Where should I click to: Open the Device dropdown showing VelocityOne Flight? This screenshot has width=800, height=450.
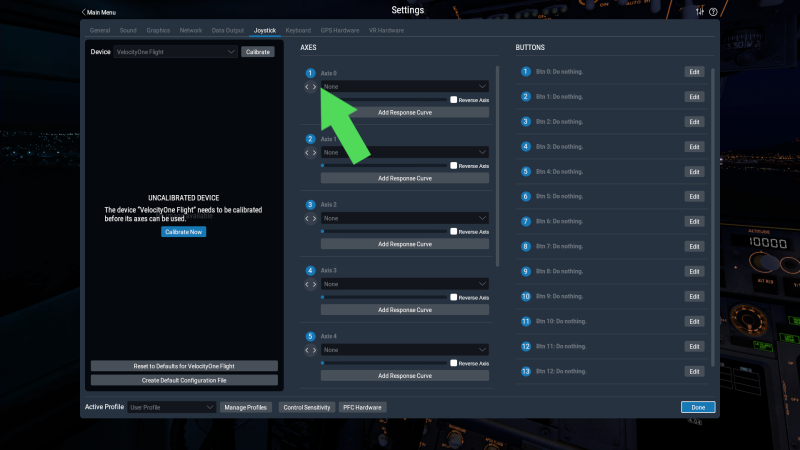[176, 52]
